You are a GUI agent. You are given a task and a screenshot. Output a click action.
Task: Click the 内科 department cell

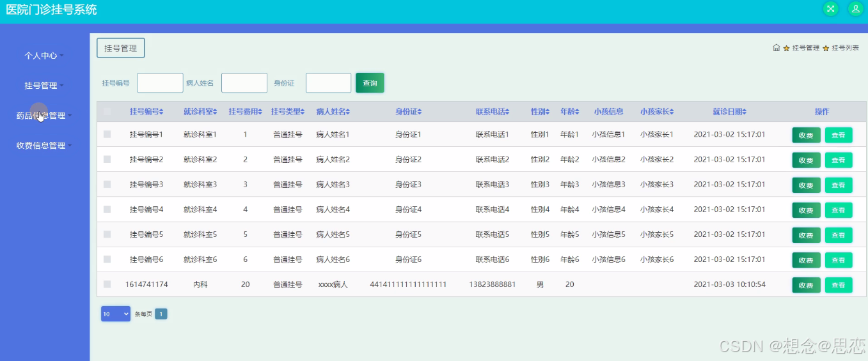point(200,284)
